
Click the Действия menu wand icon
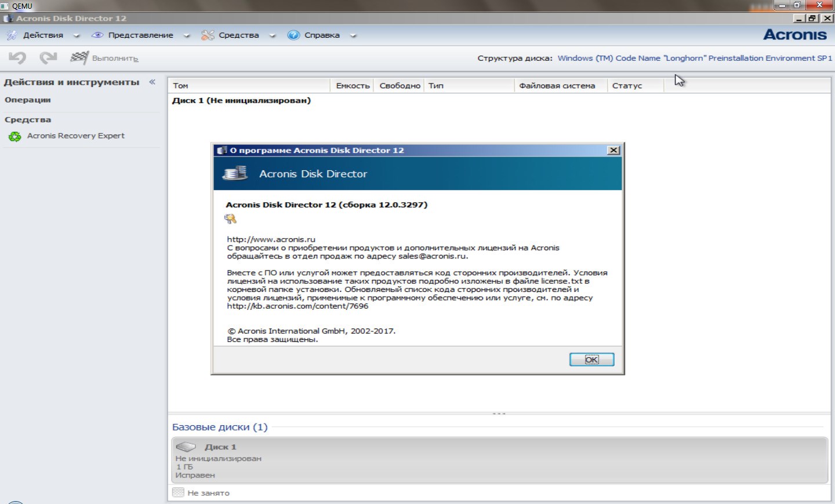pyautogui.click(x=11, y=35)
